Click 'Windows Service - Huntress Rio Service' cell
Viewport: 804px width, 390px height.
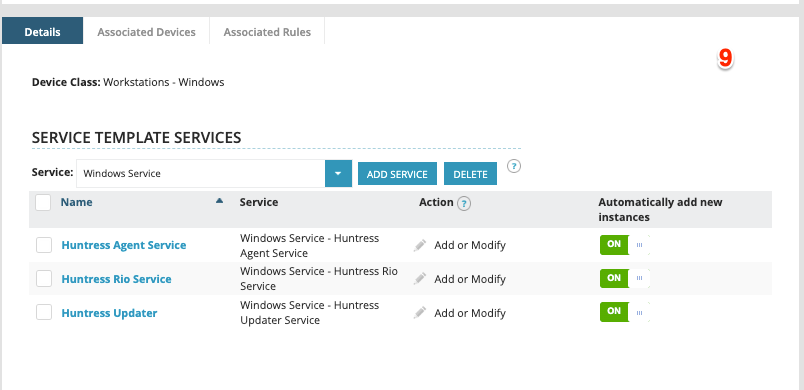pyautogui.click(x=319, y=278)
